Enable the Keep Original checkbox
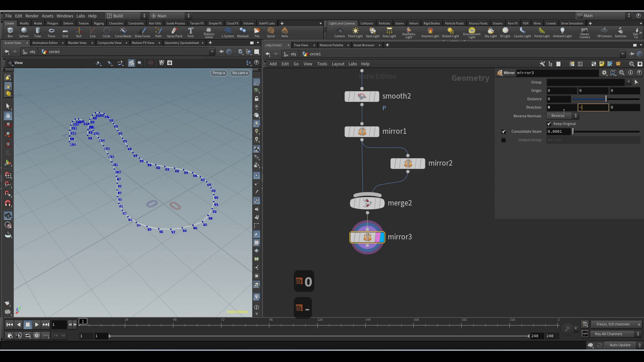The height and width of the screenshot is (362, 644). [x=549, y=124]
